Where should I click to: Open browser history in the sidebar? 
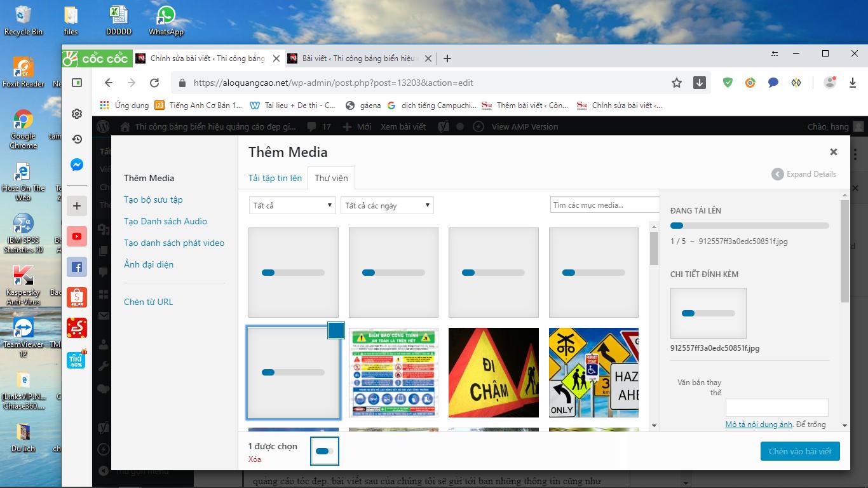click(x=77, y=139)
